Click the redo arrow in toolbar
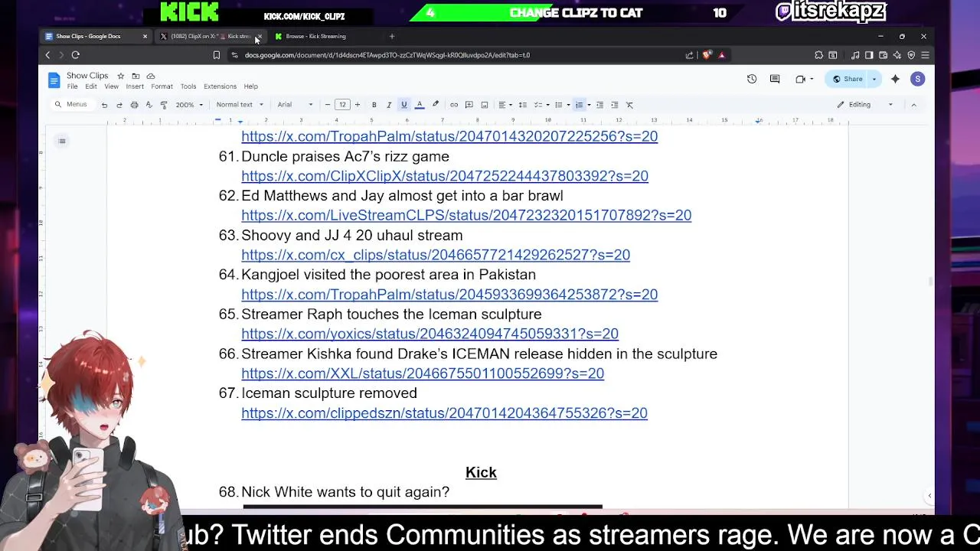This screenshot has height=551, width=980. coord(119,105)
